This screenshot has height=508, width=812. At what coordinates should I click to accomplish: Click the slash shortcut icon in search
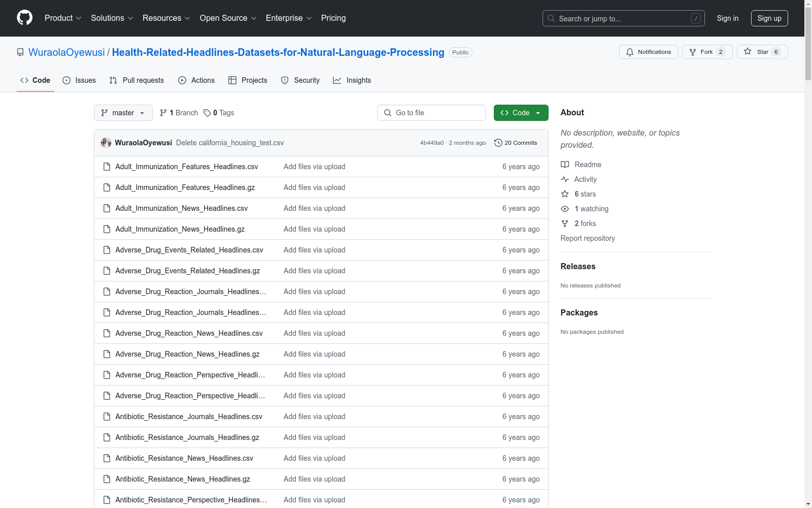coord(696,18)
